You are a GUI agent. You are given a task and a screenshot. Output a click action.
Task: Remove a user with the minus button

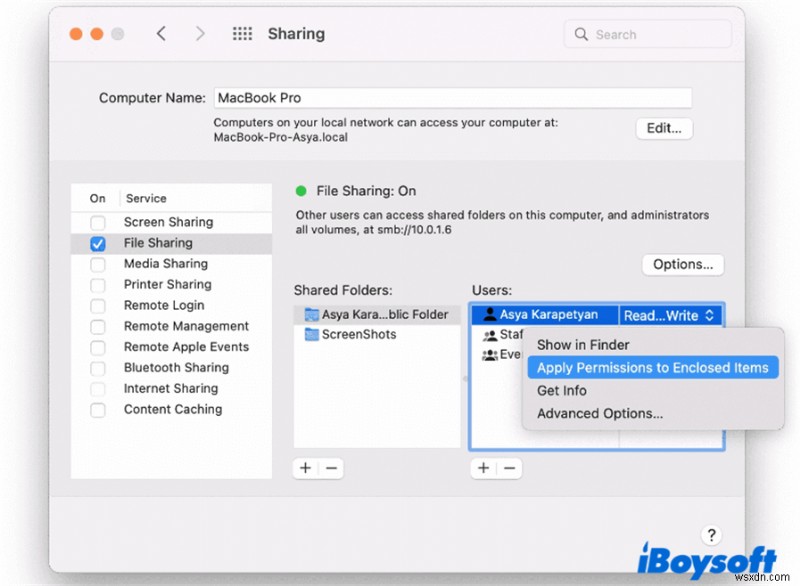(x=510, y=468)
